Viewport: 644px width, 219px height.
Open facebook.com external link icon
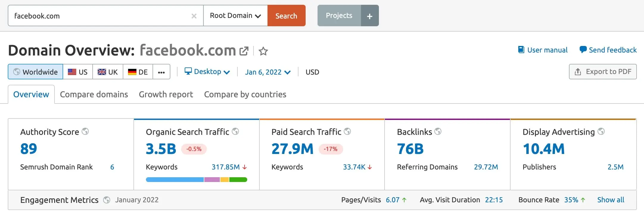244,51
